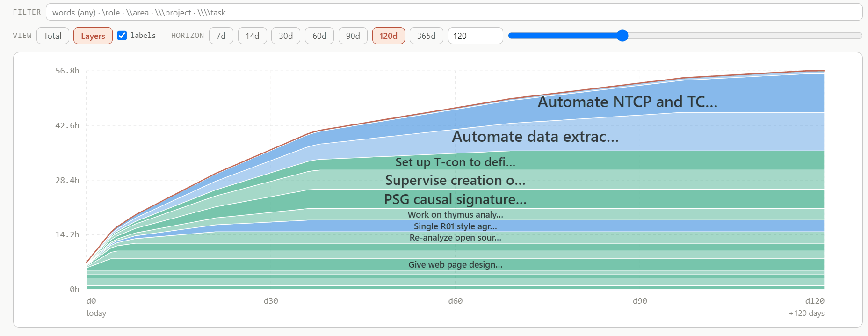Click the filter text input field

point(454,12)
